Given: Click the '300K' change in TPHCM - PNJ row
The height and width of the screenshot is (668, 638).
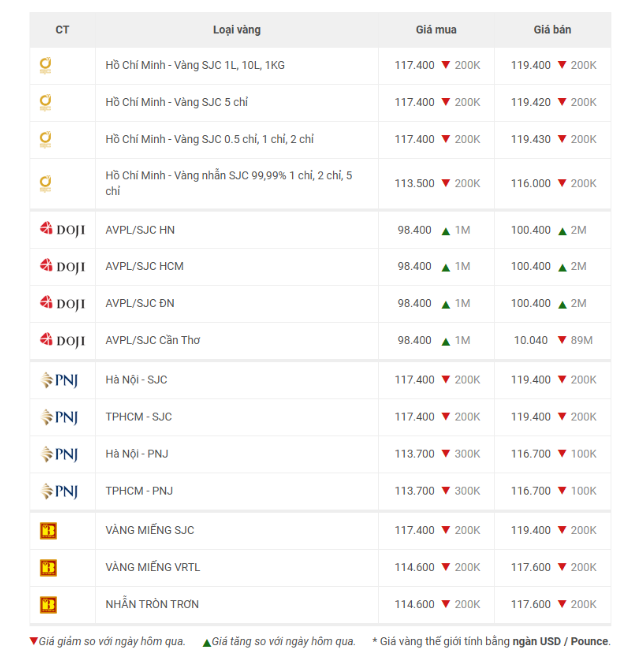Looking at the screenshot, I should click(467, 491).
